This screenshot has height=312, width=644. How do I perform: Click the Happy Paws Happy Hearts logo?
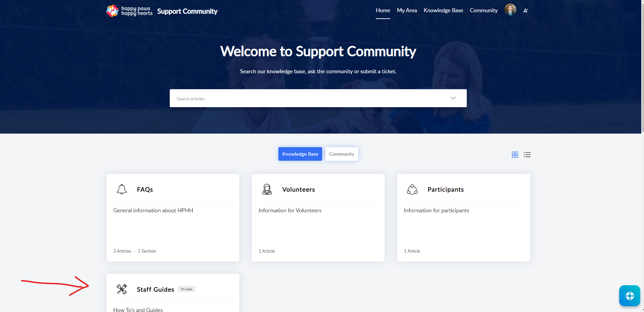click(129, 11)
